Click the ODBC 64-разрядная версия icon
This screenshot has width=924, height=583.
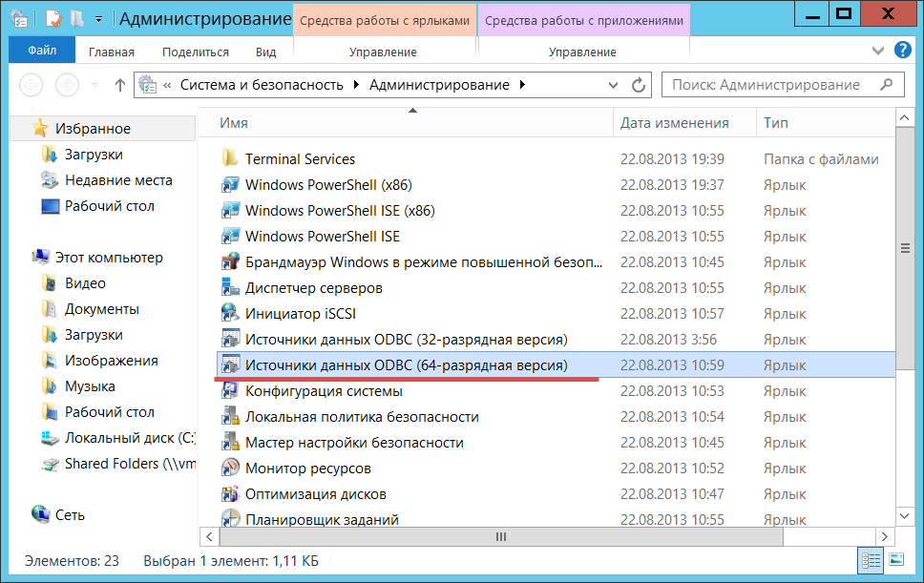230,365
